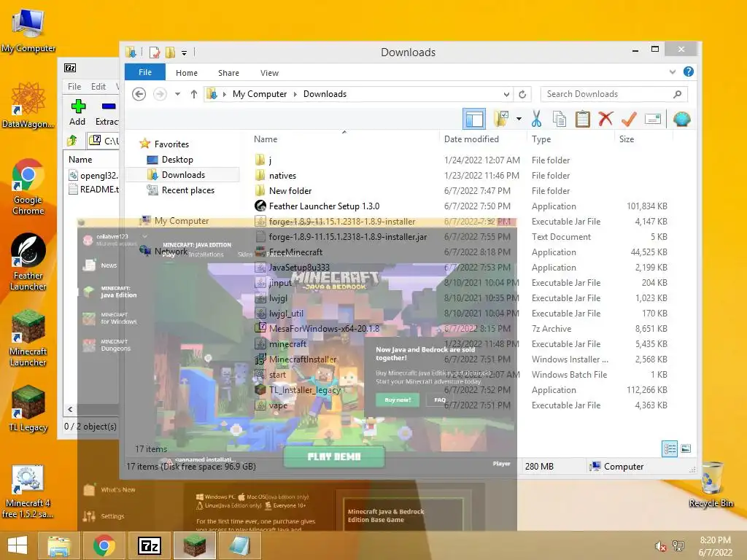This screenshot has width=747, height=560.
Task: Sort by the Size column header
Action: click(x=627, y=139)
